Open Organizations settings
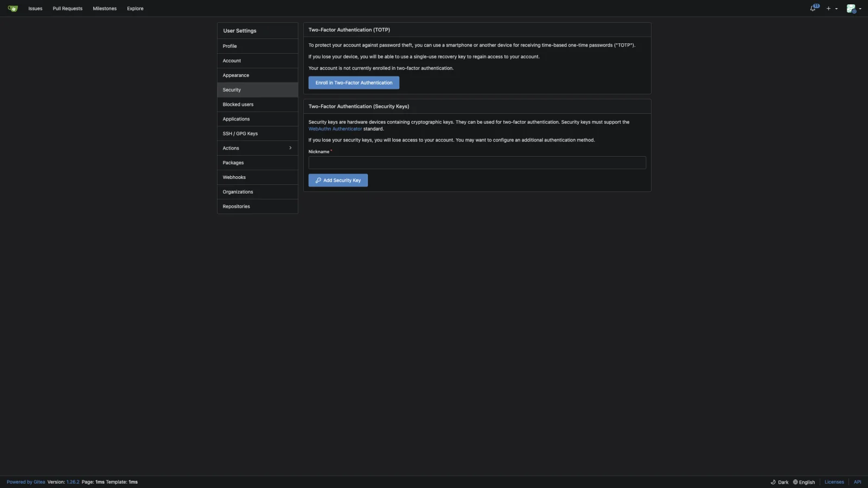 pos(258,192)
